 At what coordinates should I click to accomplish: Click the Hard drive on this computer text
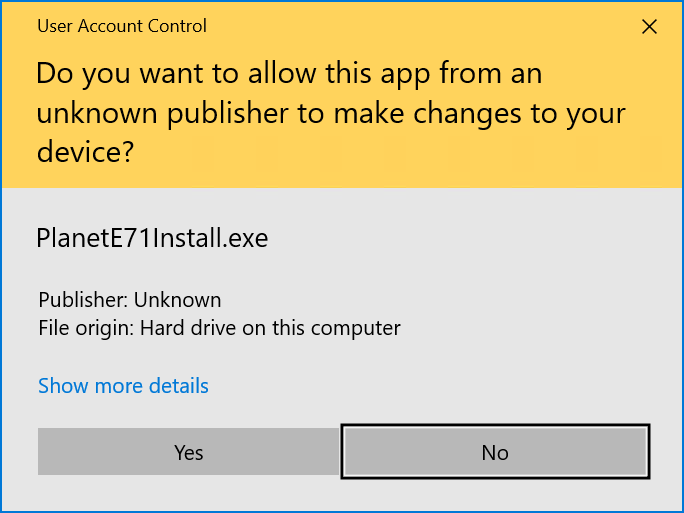pyautogui.click(x=270, y=328)
